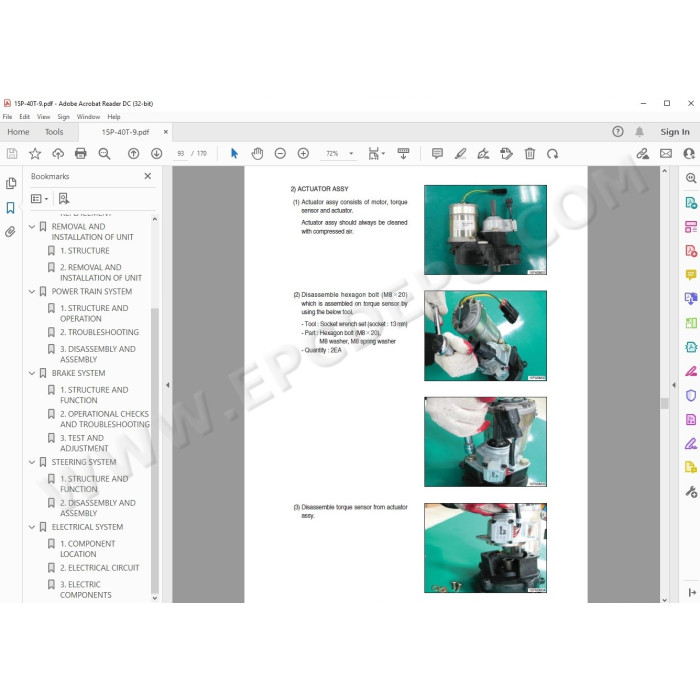Screen dimensions: 700x700
Task: Add a sticky note comment
Action: click(438, 154)
